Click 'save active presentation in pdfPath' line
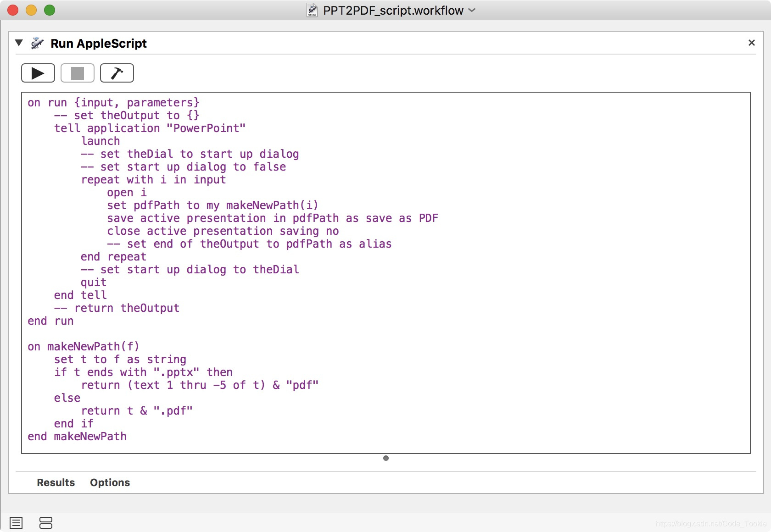771x532 pixels. point(273,218)
